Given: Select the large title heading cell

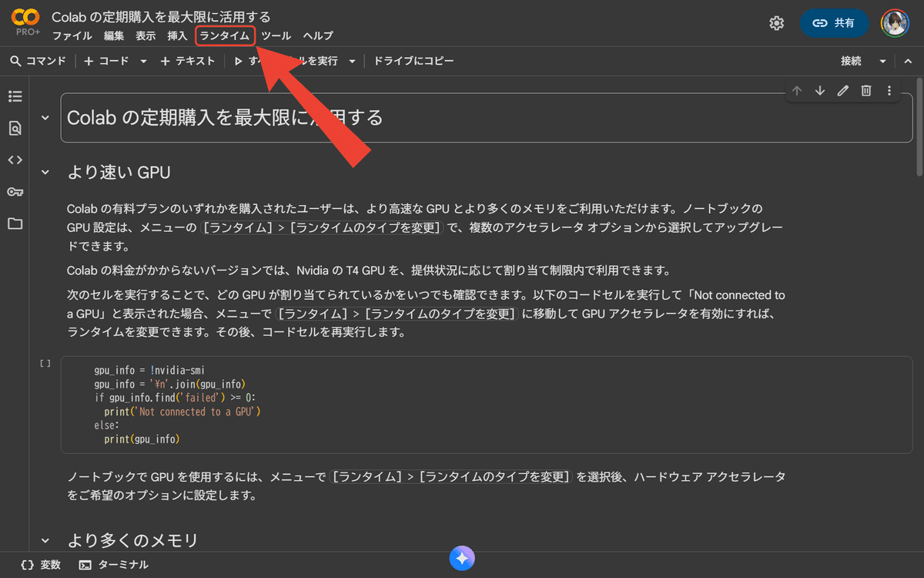Looking at the screenshot, I should pyautogui.click(x=485, y=118).
